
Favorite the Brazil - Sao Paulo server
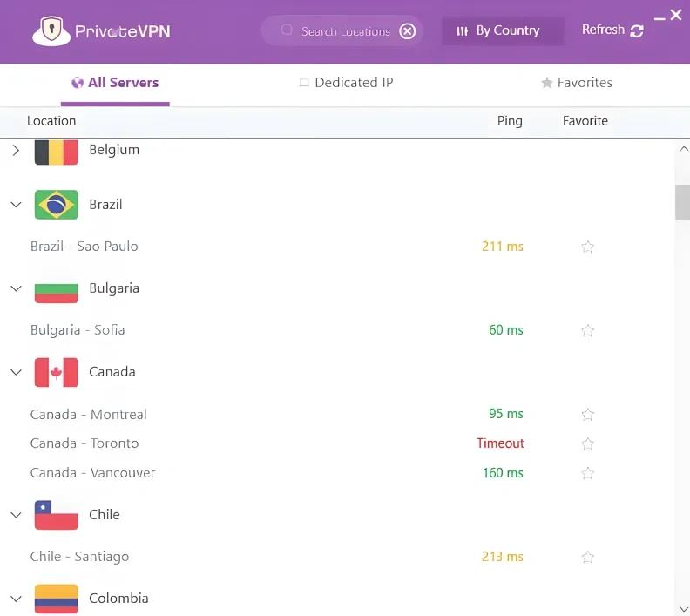click(x=587, y=247)
